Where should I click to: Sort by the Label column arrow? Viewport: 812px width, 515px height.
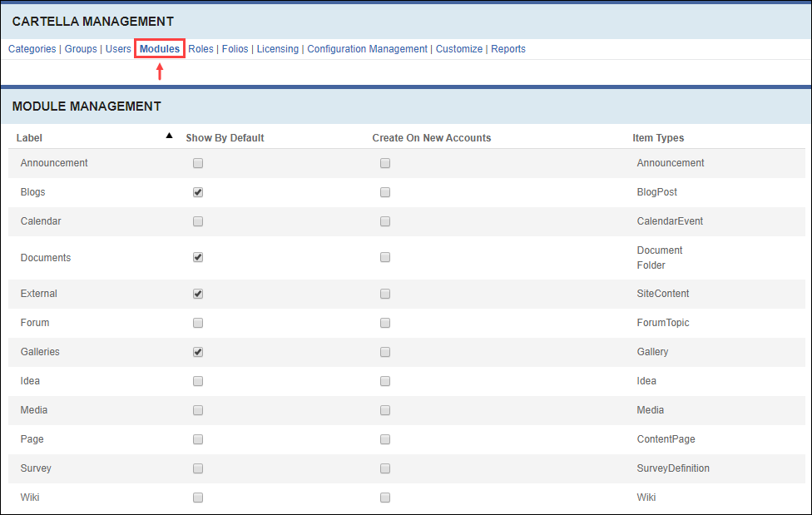coord(169,136)
